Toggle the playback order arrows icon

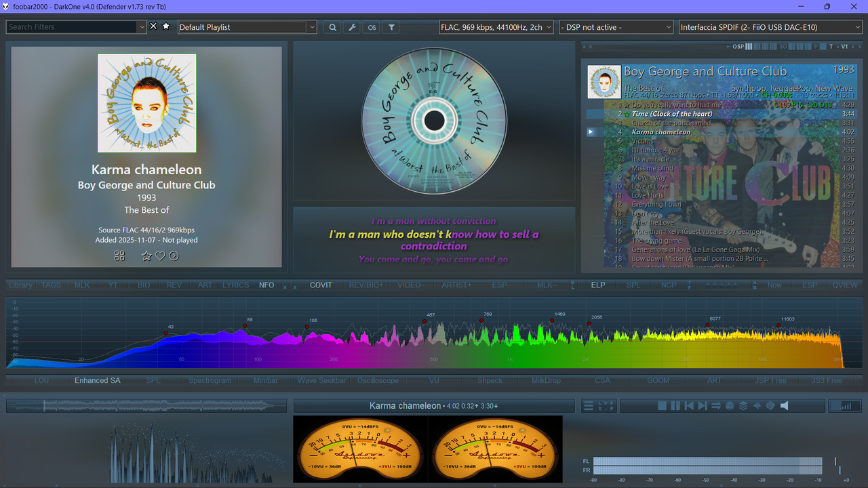pyautogui.click(x=716, y=406)
